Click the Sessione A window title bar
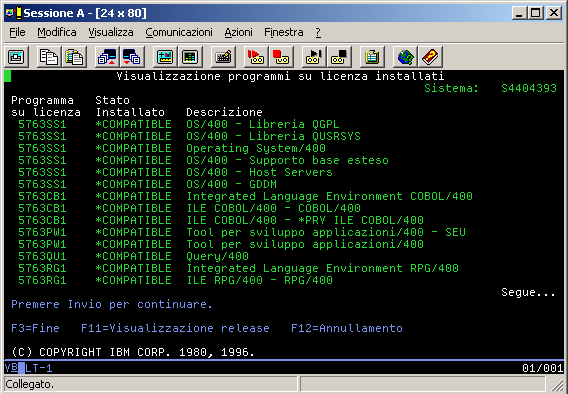The height and width of the screenshot is (394, 568). [284, 13]
